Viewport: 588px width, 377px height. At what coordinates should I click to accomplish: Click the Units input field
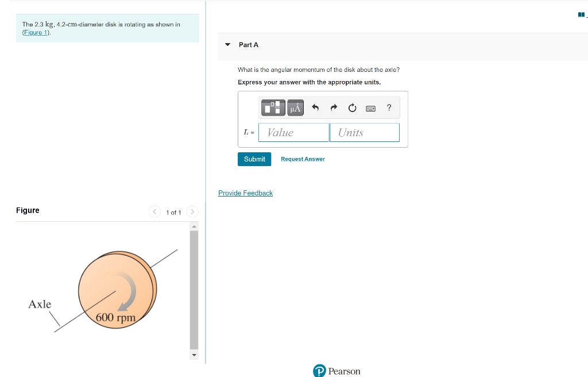tap(365, 133)
